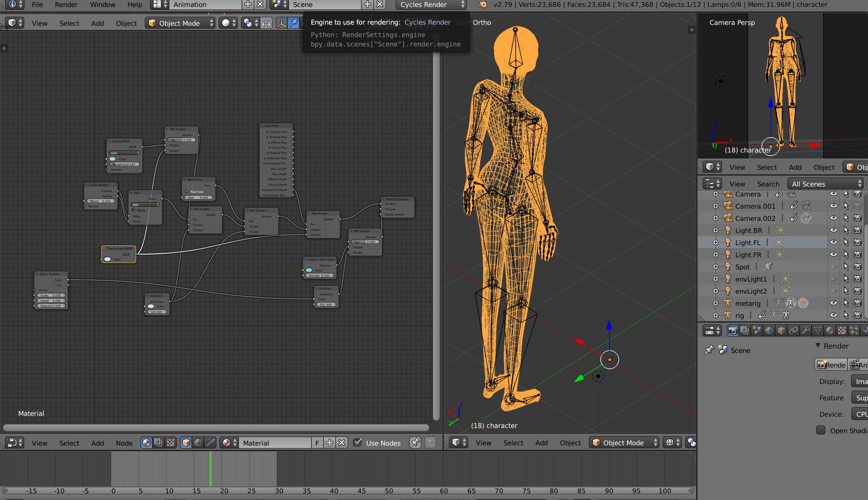The width and height of the screenshot is (868, 500).
Task: Pin the node editor material
Action: [x=415, y=443]
